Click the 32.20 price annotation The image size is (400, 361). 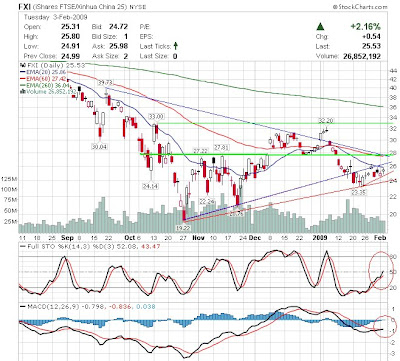(326, 120)
